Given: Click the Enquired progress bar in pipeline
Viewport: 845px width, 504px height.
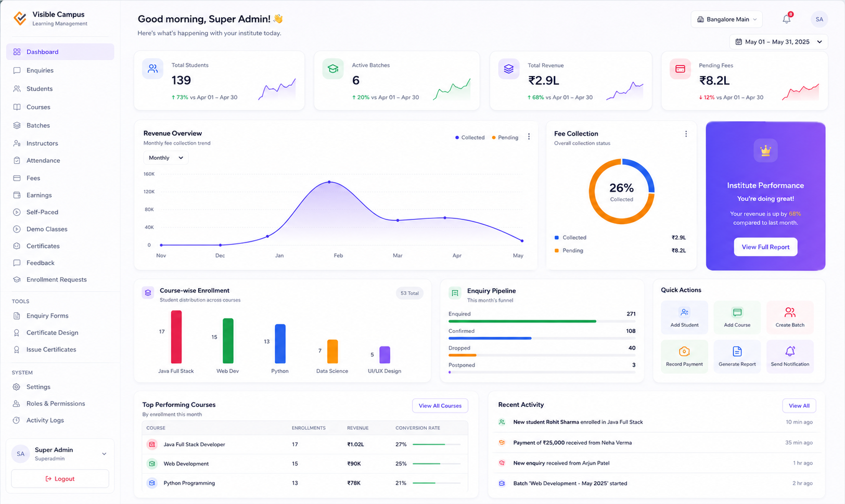Looking at the screenshot, I should [542, 321].
